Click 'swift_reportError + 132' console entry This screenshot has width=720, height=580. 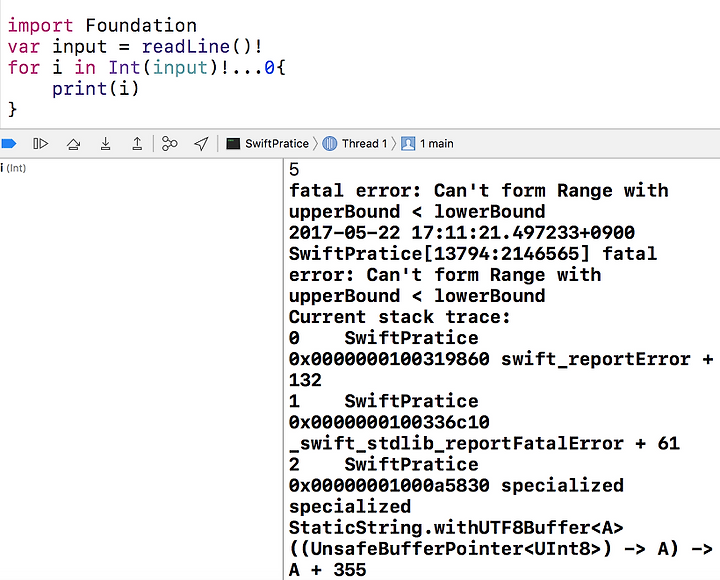pos(501,370)
